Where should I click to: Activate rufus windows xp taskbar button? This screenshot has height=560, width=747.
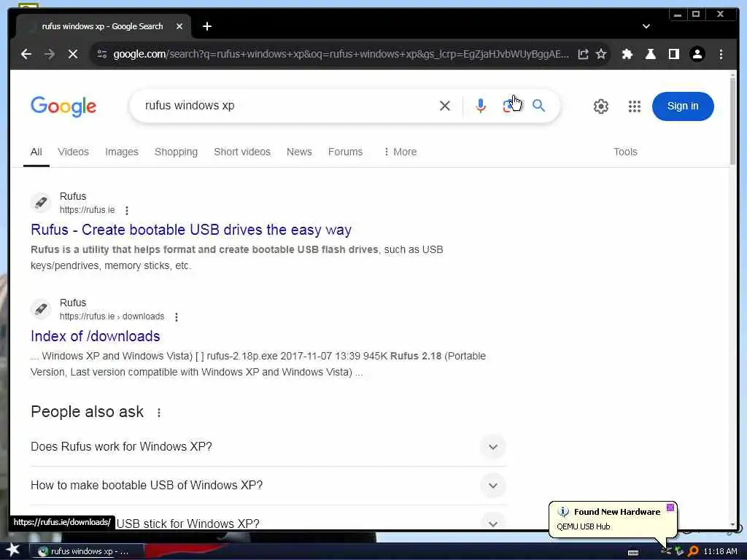(x=87, y=551)
